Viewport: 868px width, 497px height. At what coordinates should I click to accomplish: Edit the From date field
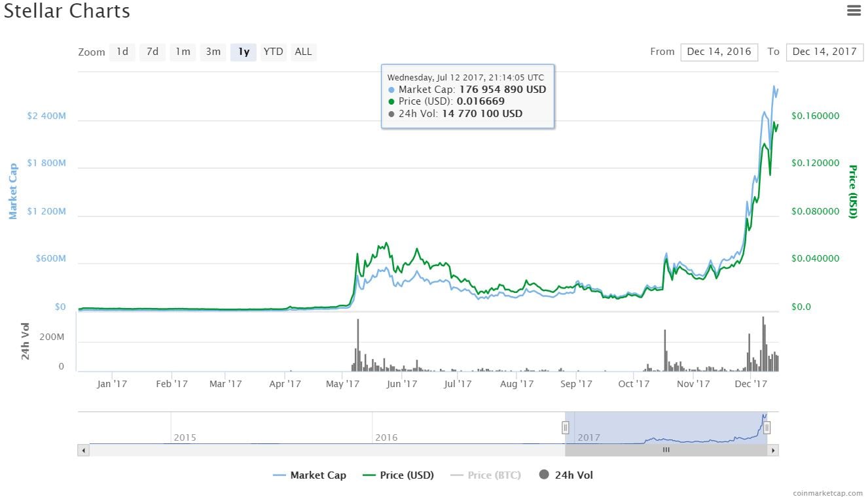pos(719,52)
